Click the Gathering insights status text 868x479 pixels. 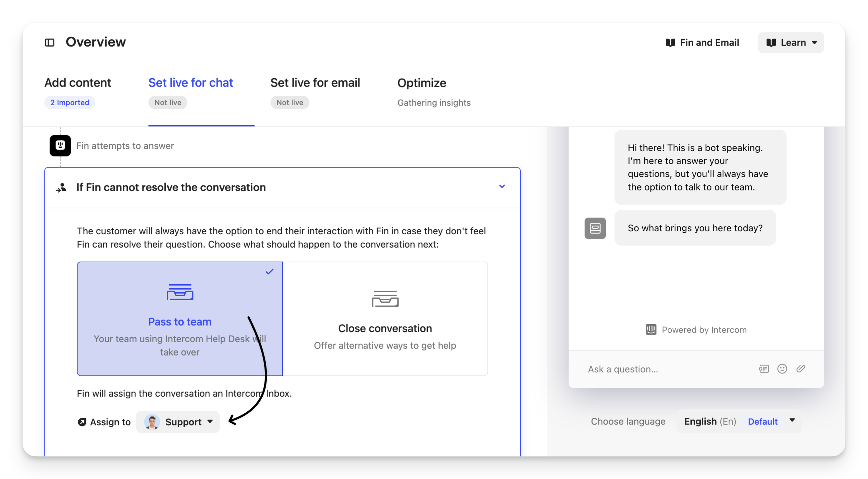434,103
